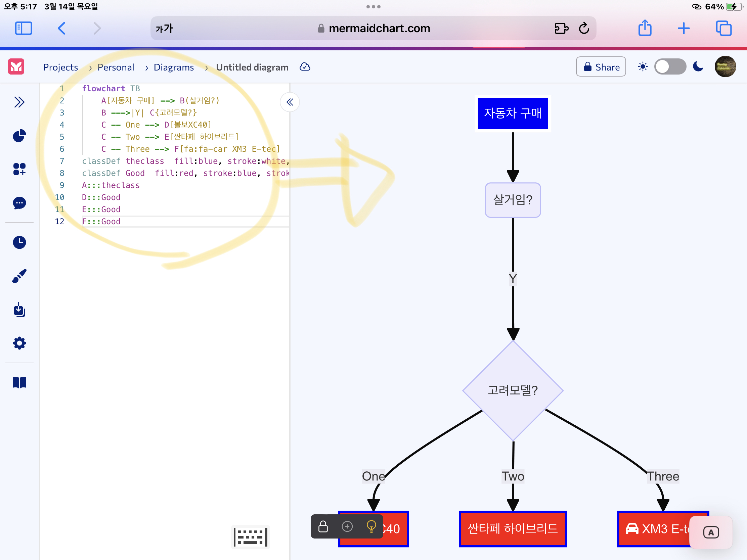Reload the mermaidchart.com page
The image size is (747, 560).
584,28
